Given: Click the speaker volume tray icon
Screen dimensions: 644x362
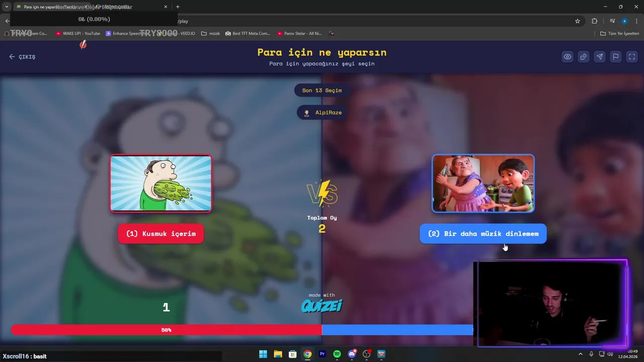Looking at the screenshot, I should pos(610,354).
